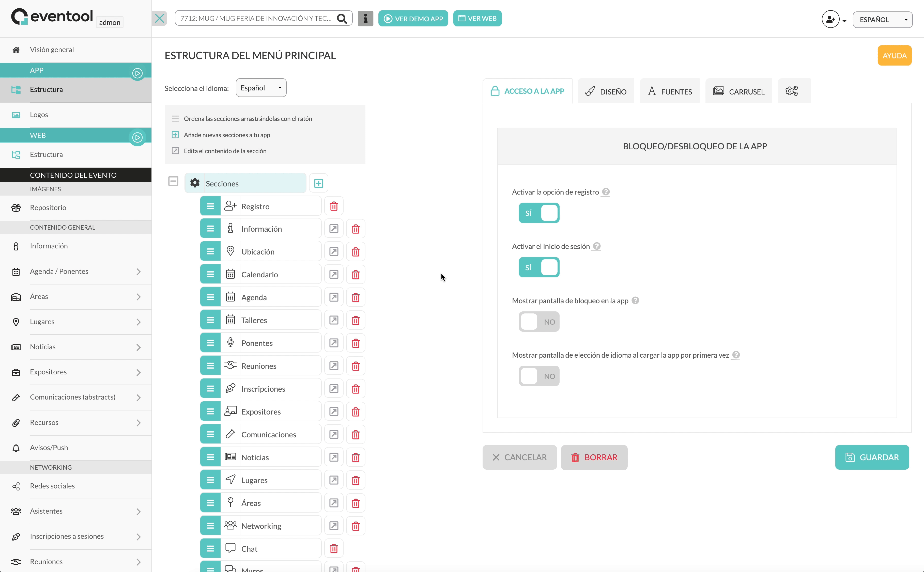Collapse the Secciones tree

click(173, 181)
